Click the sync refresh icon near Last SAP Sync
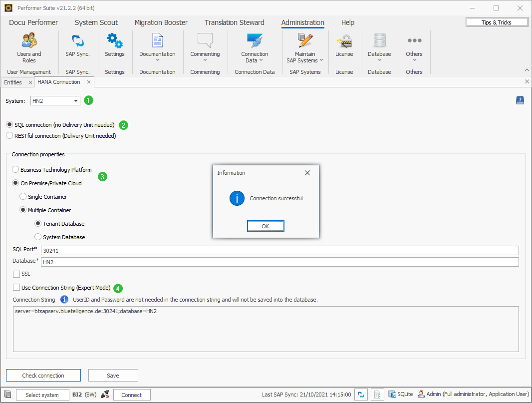 361,394
